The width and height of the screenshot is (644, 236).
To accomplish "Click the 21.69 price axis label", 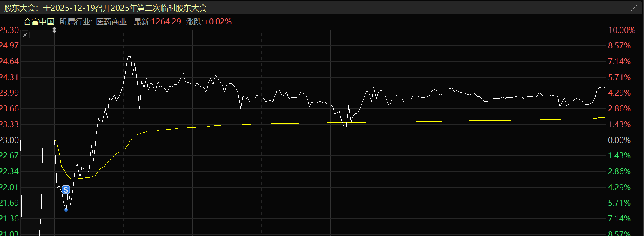I will [9, 203].
